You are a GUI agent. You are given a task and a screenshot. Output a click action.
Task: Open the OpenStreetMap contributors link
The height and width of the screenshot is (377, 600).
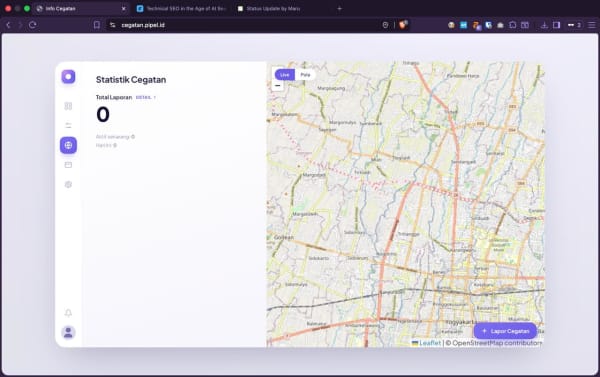(497, 343)
